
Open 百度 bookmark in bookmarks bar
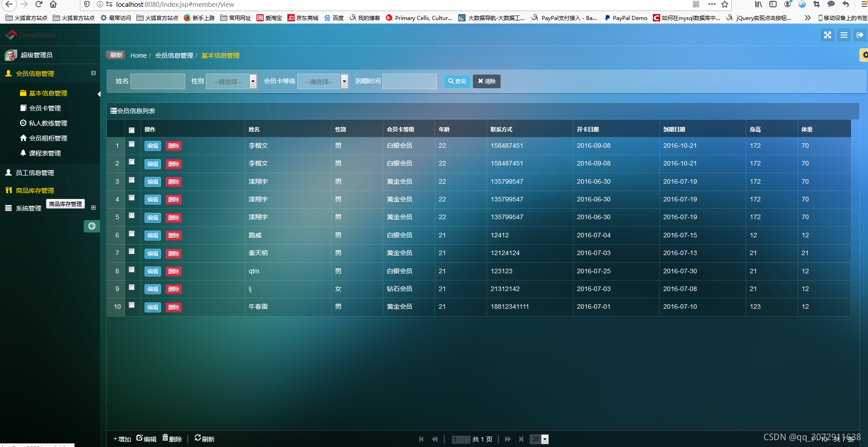click(x=334, y=18)
